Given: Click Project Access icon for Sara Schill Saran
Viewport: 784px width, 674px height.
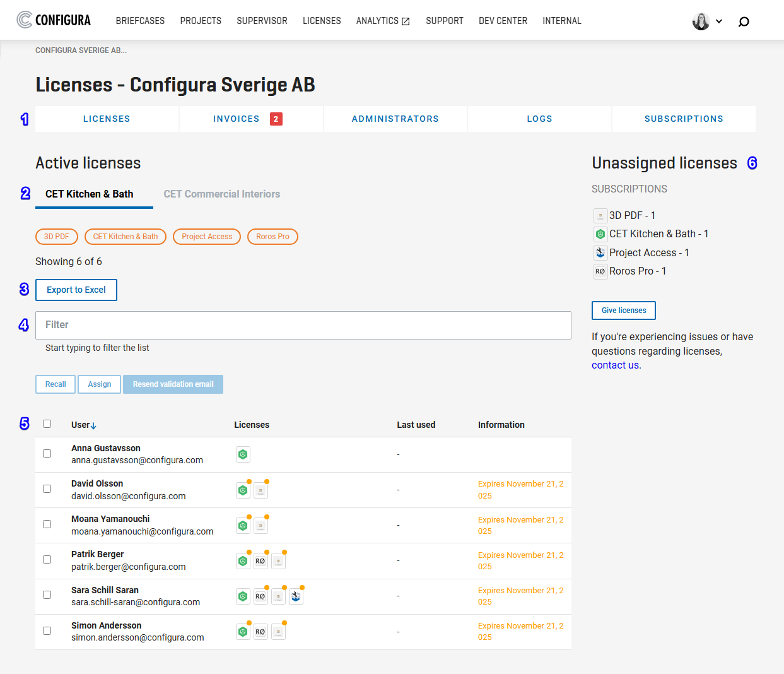Looking at the screenshot, I should click(296, 596).
